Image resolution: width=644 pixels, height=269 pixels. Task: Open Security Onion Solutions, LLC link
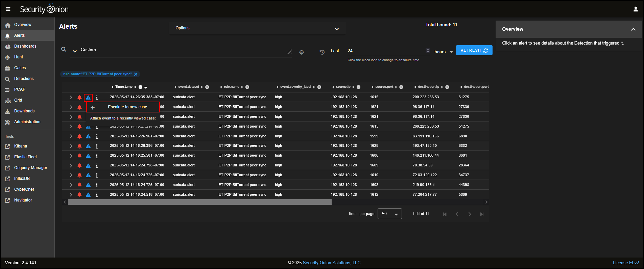tap(331, 263)
